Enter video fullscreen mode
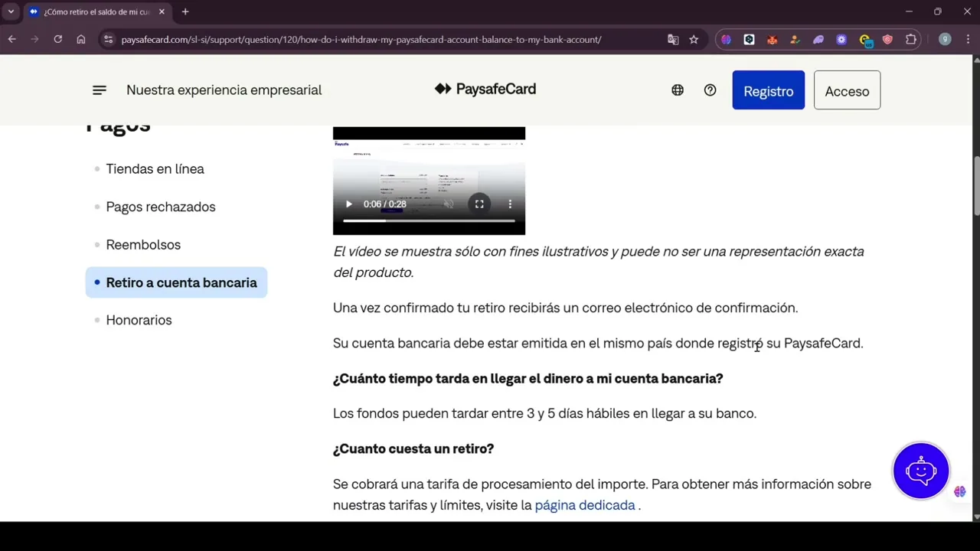This screenshot has width=980, height=551. (x=479, y=204)
